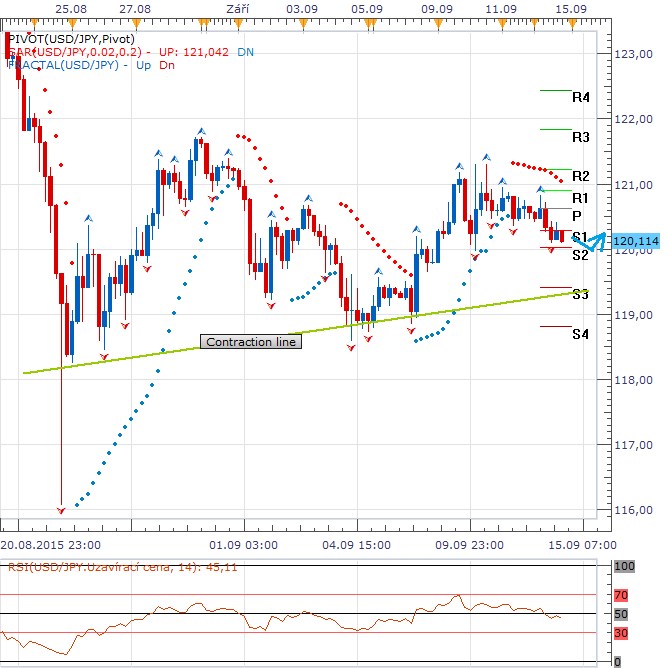Select the R4 resistance level label
Image resolution: width=669 pixels, height=668 pixels.
coord(580,98)
